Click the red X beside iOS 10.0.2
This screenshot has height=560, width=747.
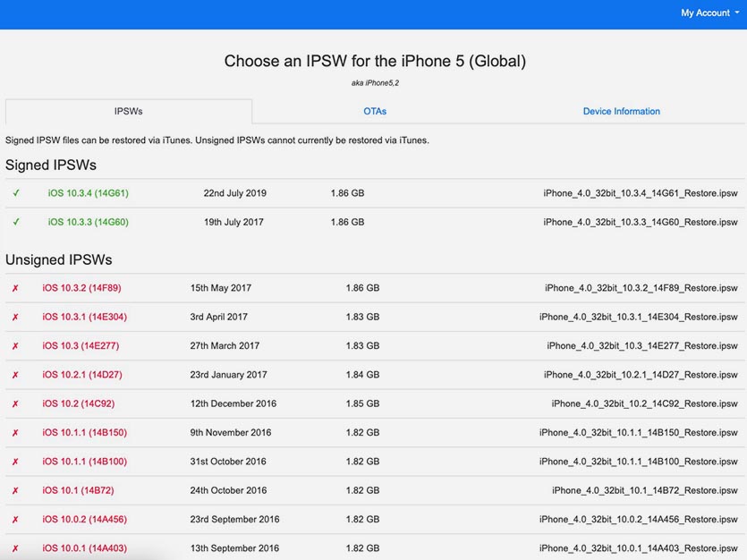pyautogui.click(x=15, y=519)
